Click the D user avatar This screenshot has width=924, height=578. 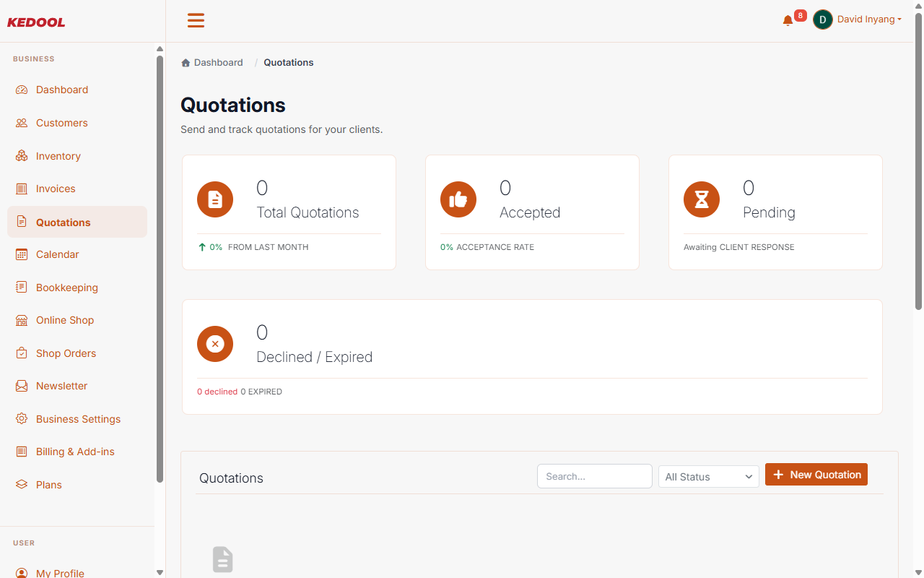[823, 20]
